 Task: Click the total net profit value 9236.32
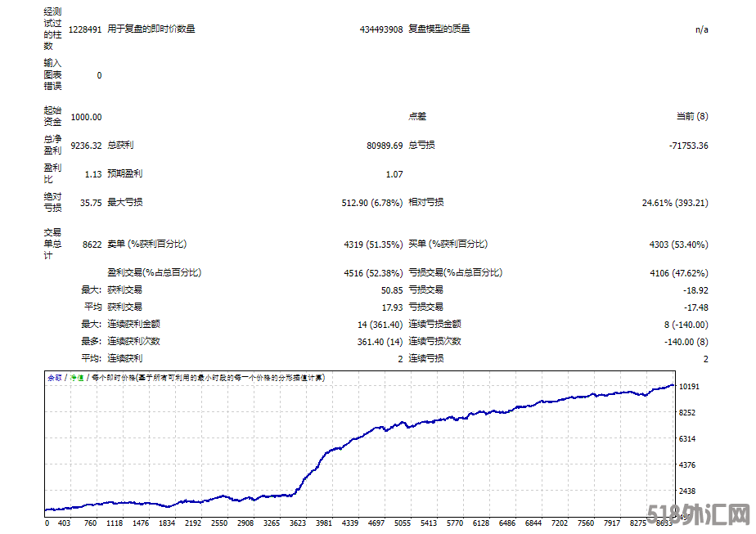tap(86, 146)
